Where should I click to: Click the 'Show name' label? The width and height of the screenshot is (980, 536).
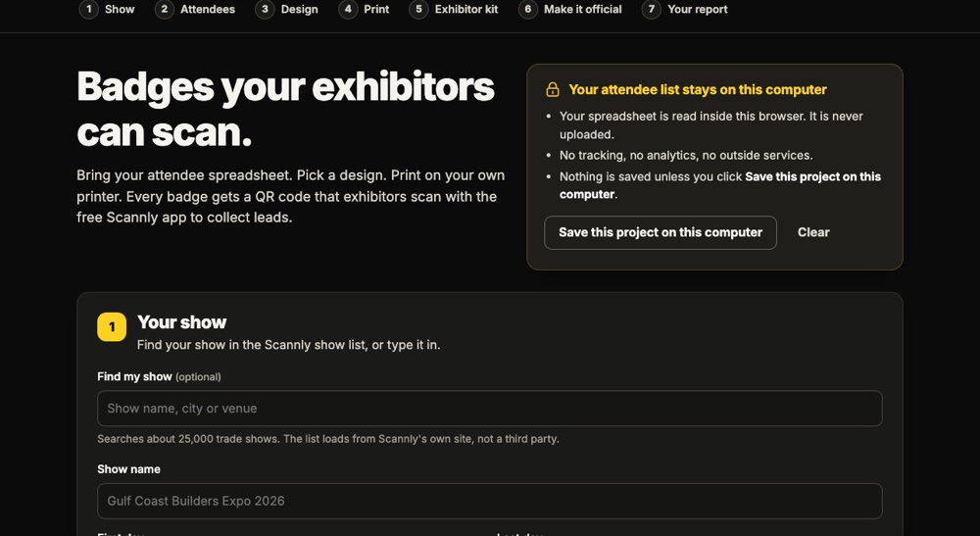pyautogui.click(x=128, y=469)
